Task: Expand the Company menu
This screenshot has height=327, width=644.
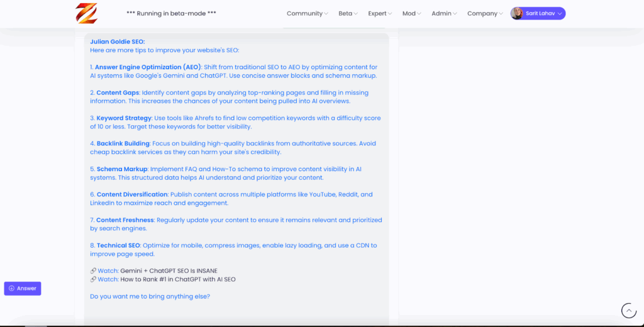Action: [485, 13]
